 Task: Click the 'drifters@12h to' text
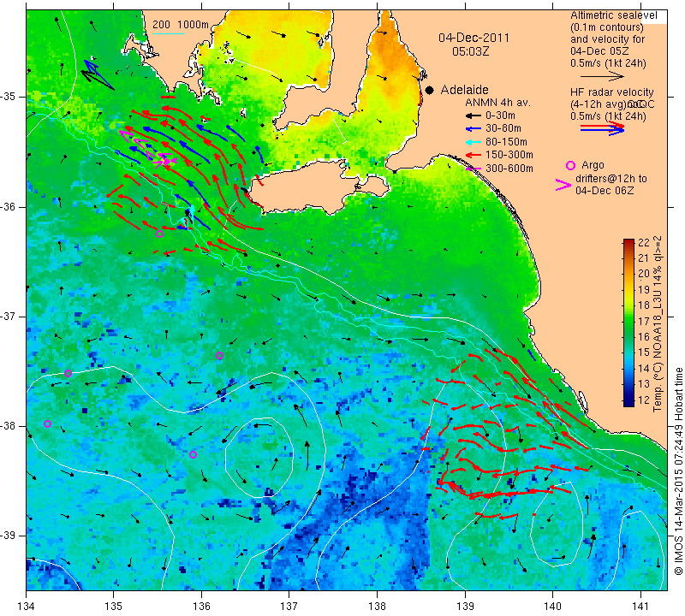click(x=611, y=179)
